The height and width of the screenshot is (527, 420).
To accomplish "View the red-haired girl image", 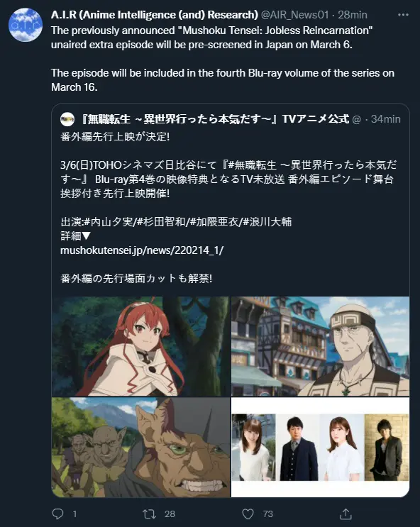I will [x=140, y=346].
